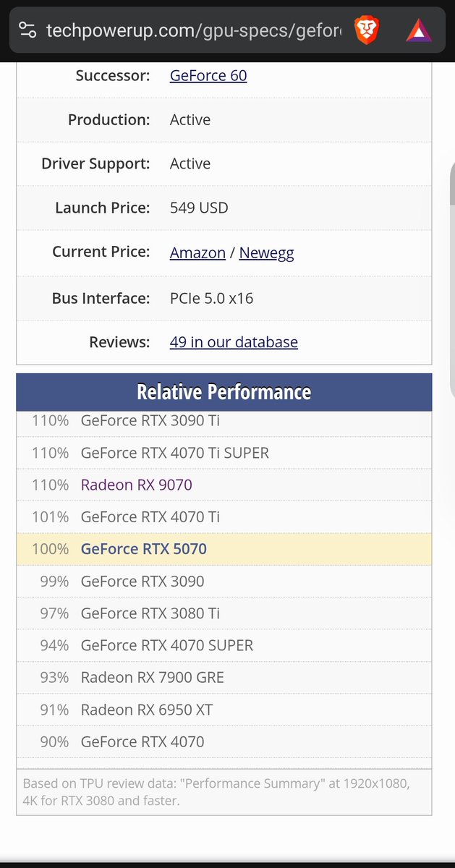This screenshot has height=868, width=455.
Task: Select Radeon RX 7900 GRE entry
Action: 153,677
